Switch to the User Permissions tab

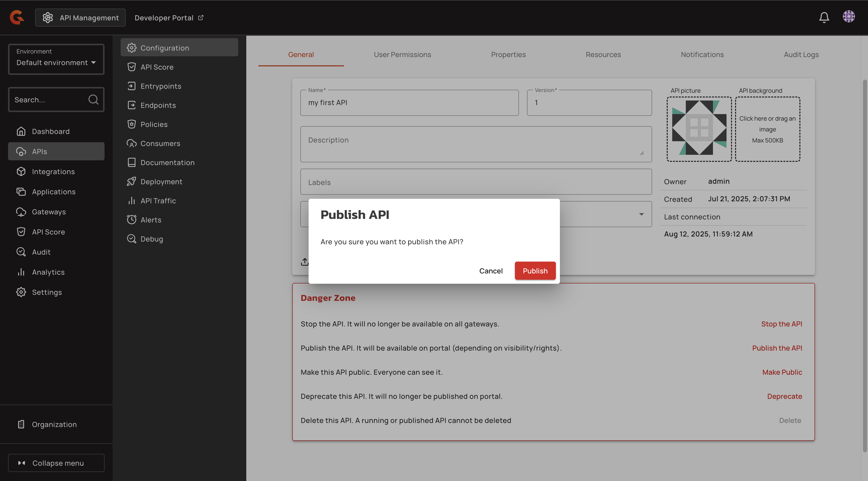[x=402, y=55]
